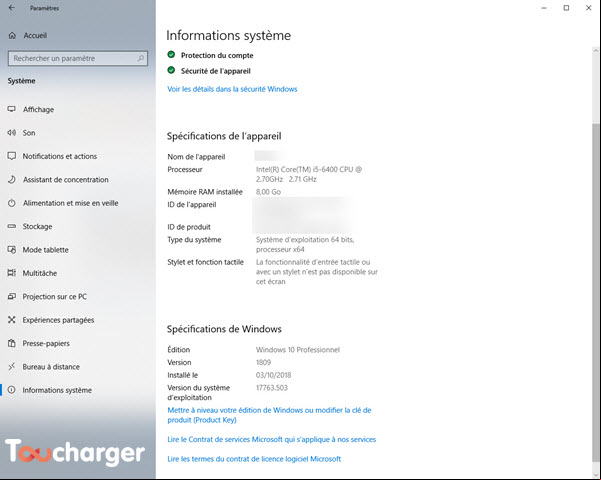The height and width of the screenshot is (480, 601).
Task: Focus the Rechercher un paramètre field
Action: click(78, 58)
